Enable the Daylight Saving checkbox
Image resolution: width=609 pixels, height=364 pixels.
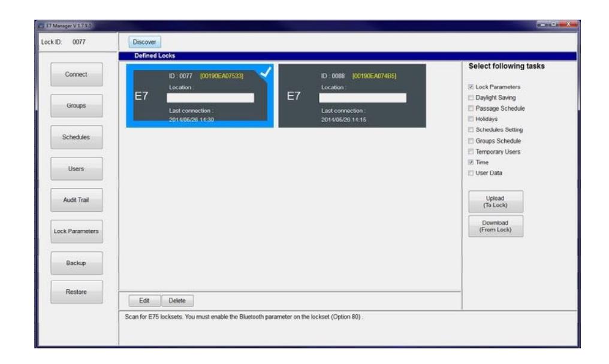point(471,98)
